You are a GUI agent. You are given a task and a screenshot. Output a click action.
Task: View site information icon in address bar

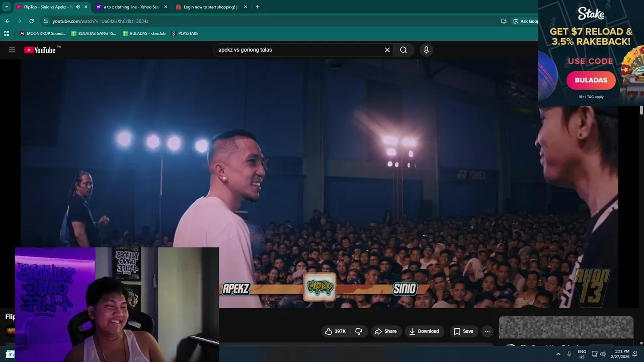[46, 21]
